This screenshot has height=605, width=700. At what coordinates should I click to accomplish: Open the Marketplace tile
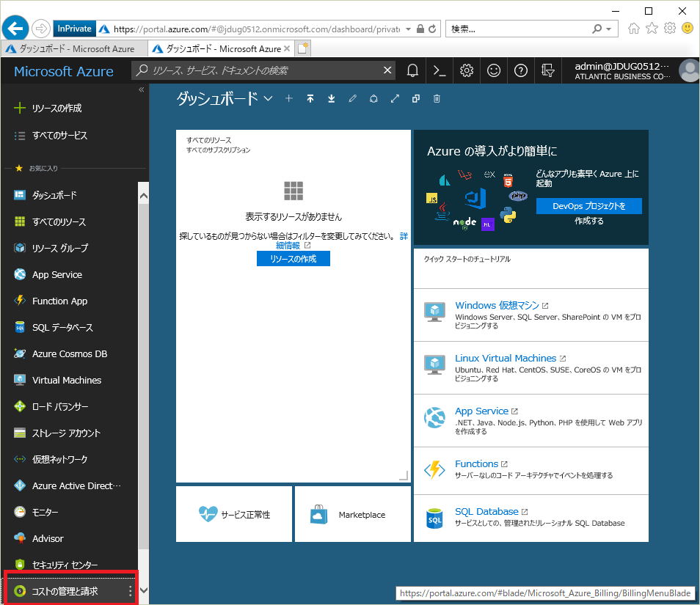[353, 514]
